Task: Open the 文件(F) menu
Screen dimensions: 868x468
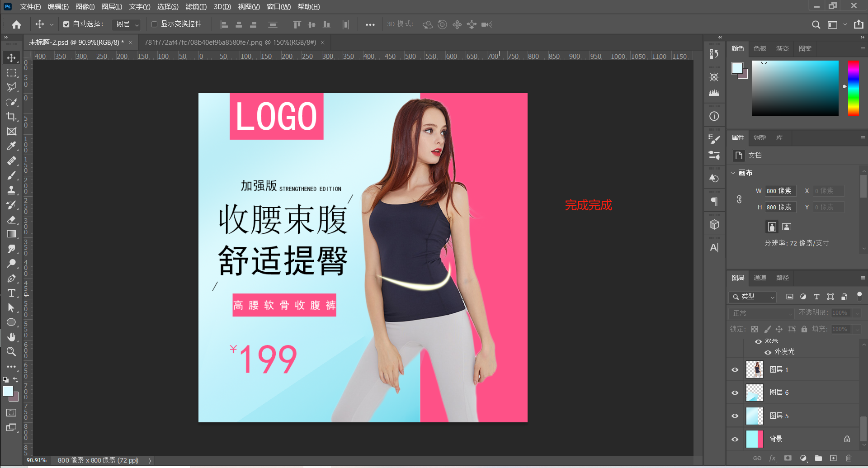Action: [30, 6]
